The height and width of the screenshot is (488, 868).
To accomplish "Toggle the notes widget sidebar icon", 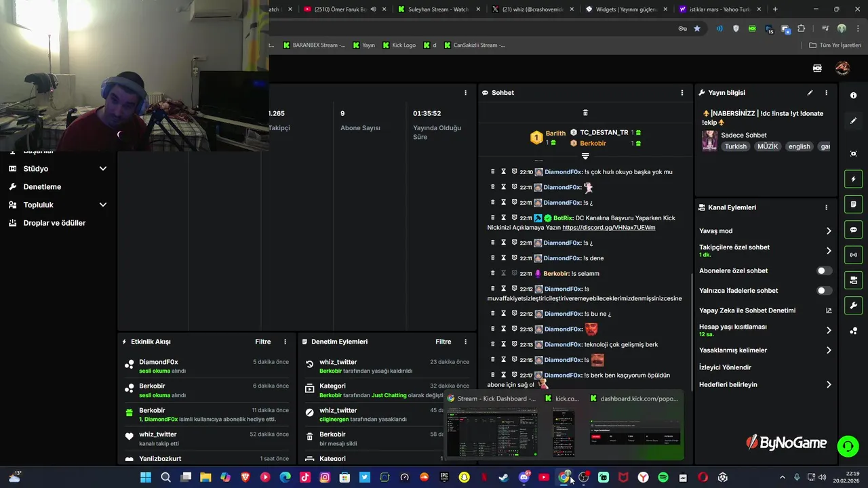I will [853, 204].
